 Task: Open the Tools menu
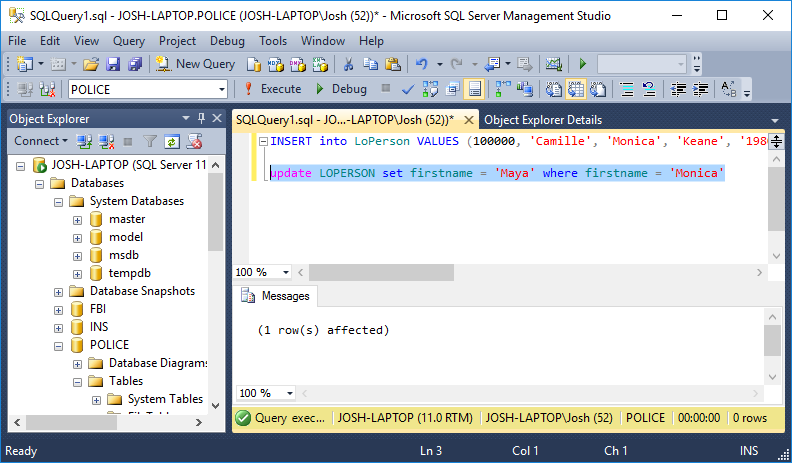pos(273,40)
